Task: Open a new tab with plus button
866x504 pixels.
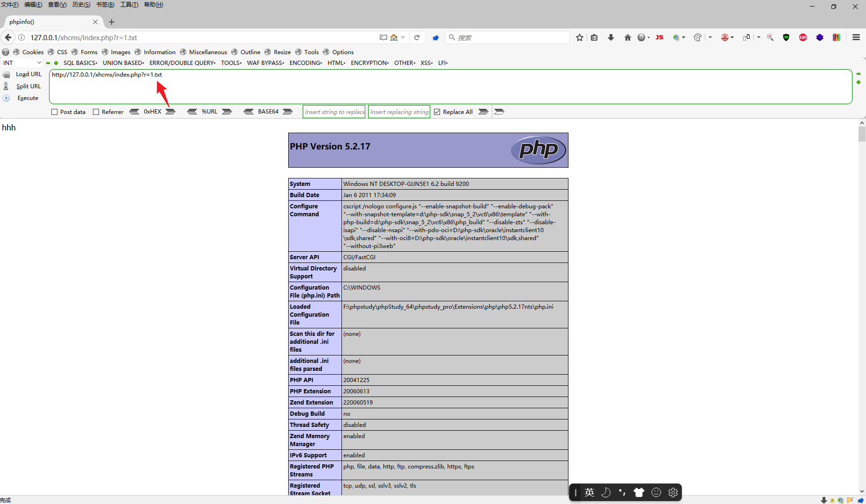Action: tap(112, 22)
